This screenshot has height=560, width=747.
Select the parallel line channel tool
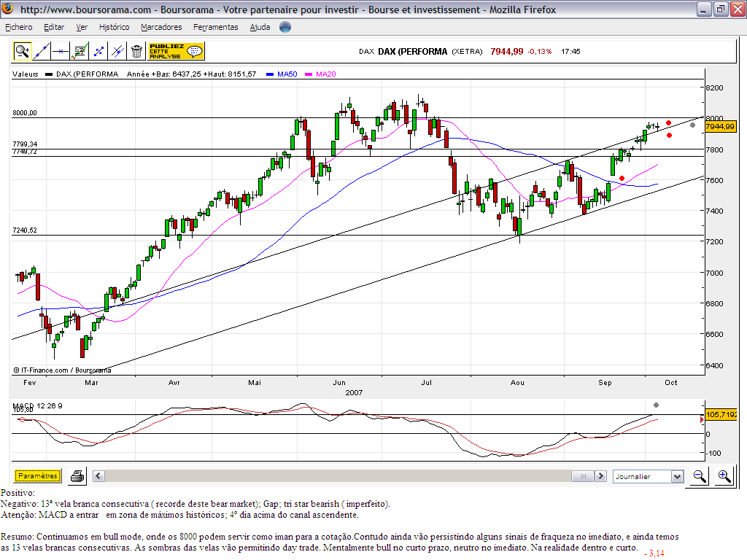click(117, 51)
